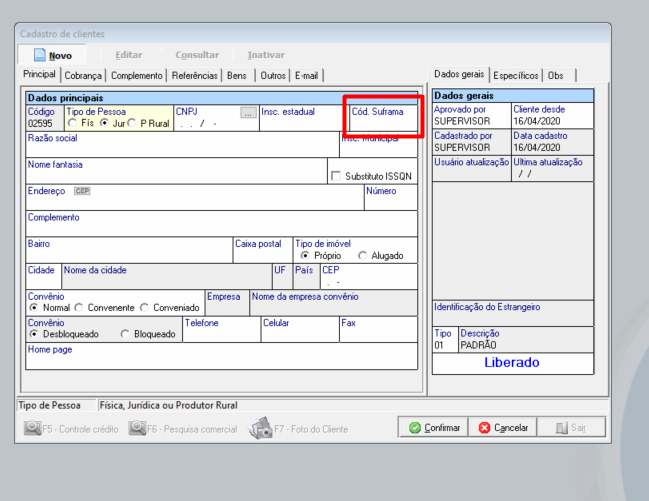649x501 pixels.
Task: Click F6 Pesquisa comercial icon
Action: pos(138,428)
